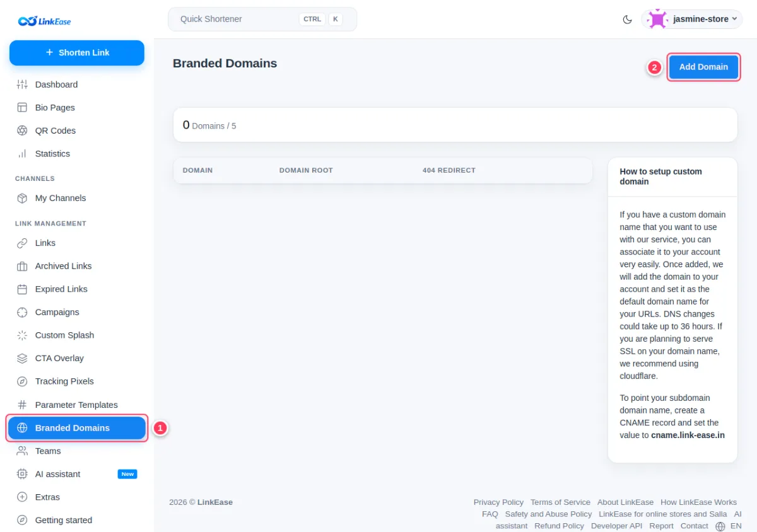Click the Add Domain button
Image resolution: width=757 pixels, height=532 pixels.
click(x=703, y=67)
